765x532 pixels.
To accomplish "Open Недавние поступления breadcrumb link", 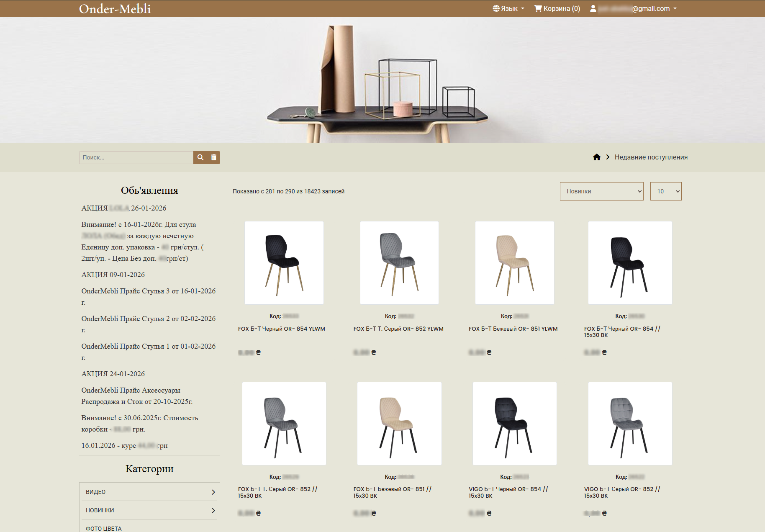I will coord(651,157).
